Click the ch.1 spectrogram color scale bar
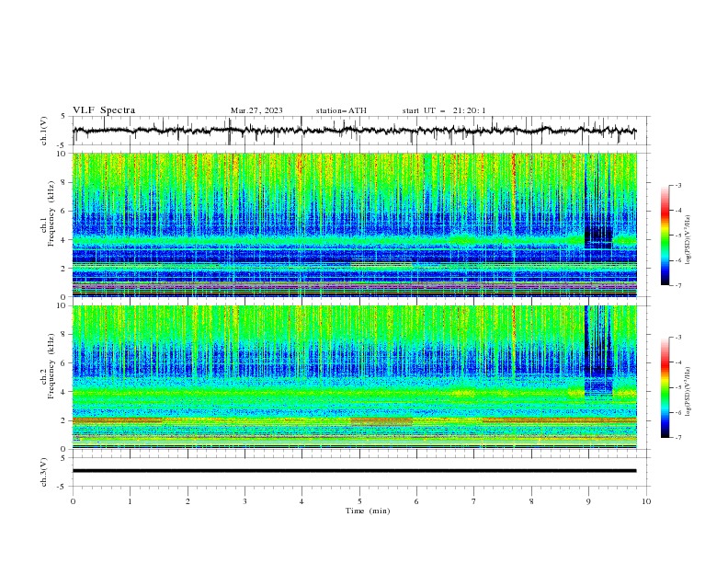The width and height of the screenshot is (728, 563). 665,236
